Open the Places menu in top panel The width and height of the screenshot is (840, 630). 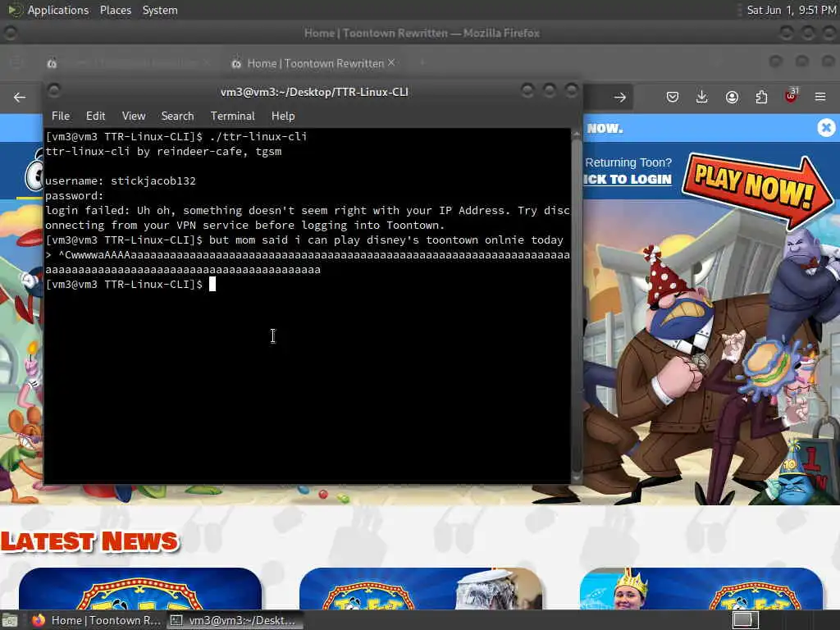115,10
